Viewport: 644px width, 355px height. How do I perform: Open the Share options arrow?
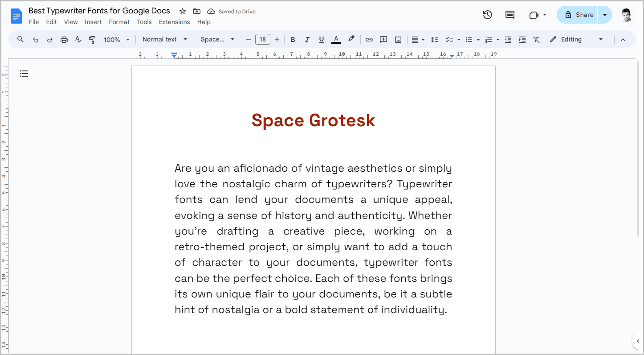pyautogui.click(x=605, y=15)
